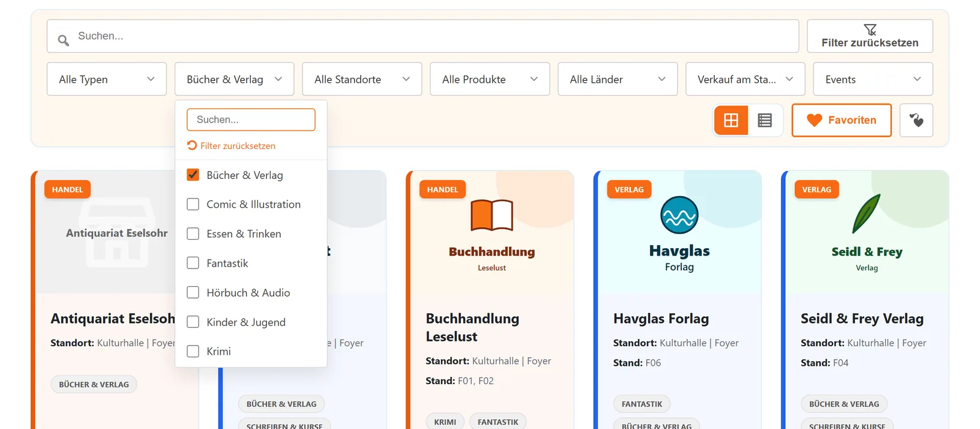Click the HANDEL badge on Antiquariat Eselsohr card

click(67, 189)
